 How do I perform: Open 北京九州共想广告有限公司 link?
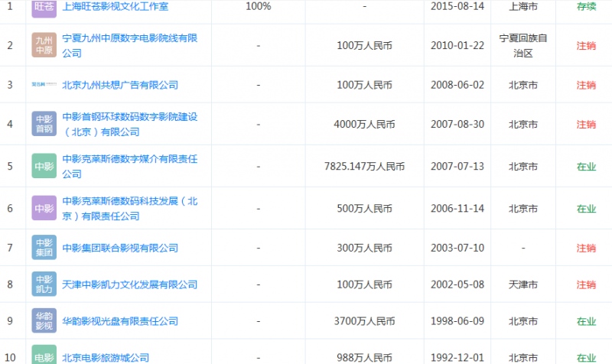click(x=120, y=84)
